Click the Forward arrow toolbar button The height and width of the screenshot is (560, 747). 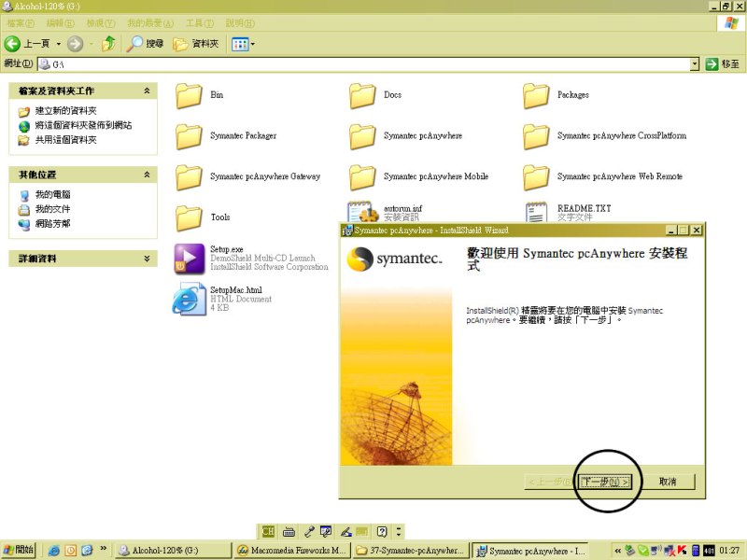click(75, 44)
